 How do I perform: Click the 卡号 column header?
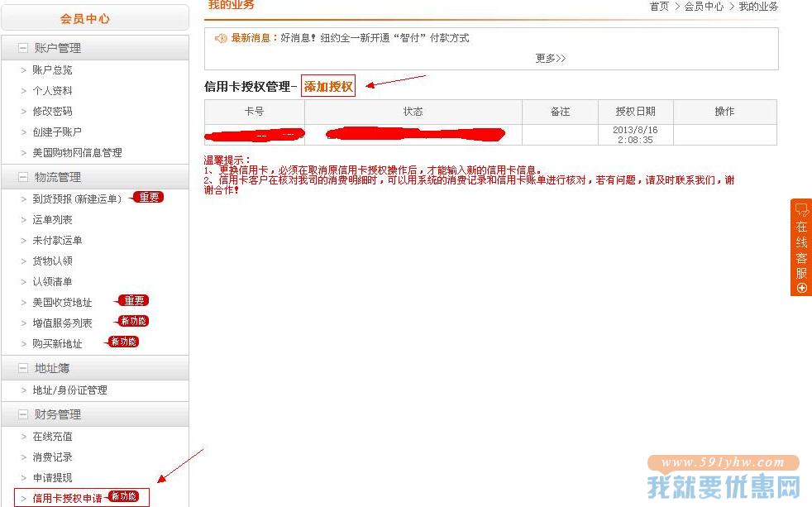pyautogui.click(x=255, y=112)
